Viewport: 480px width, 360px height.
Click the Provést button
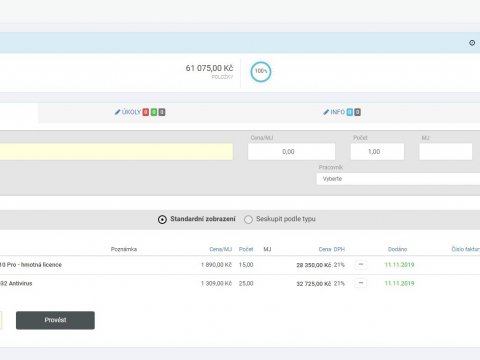coord(55,320)
